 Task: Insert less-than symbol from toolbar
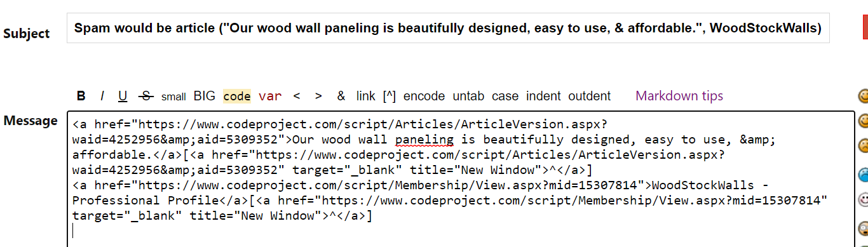pos(296,97)
